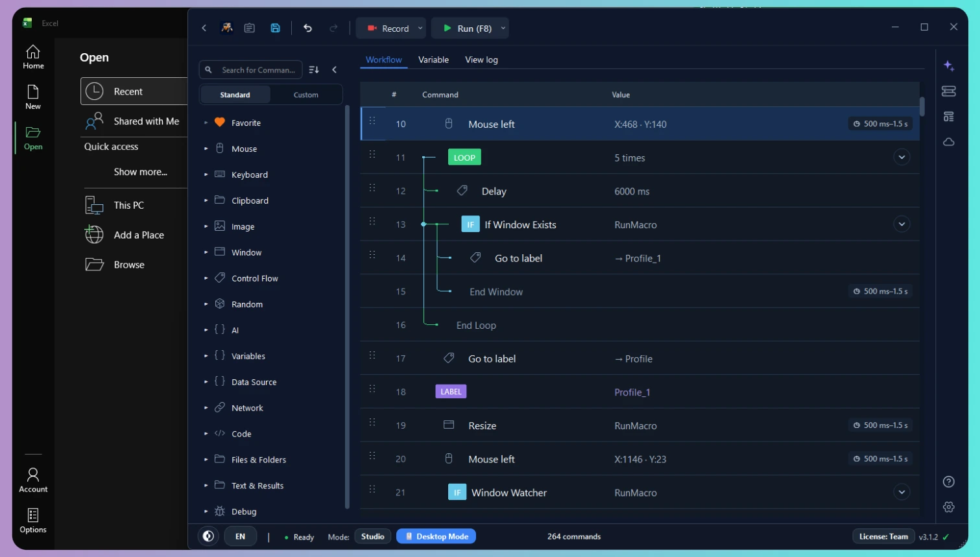
Task: Toggle the dark/light theme icon
Action: [208, 536]
